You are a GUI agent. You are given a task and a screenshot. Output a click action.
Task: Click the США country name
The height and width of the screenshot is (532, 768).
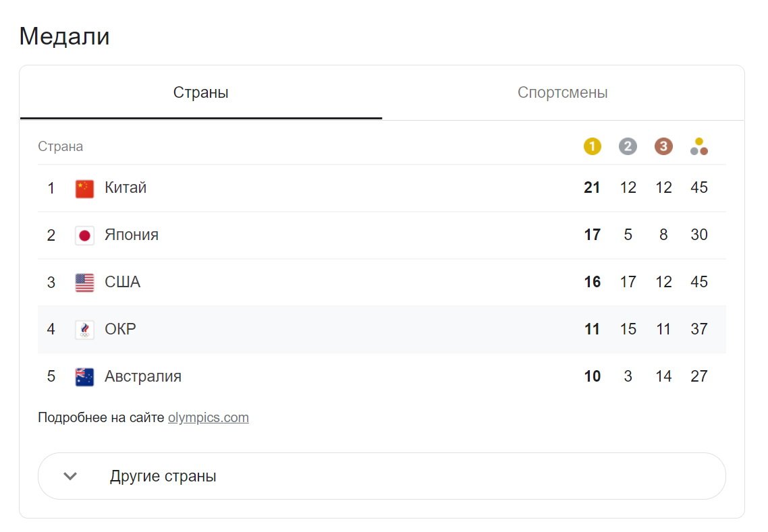123,282
